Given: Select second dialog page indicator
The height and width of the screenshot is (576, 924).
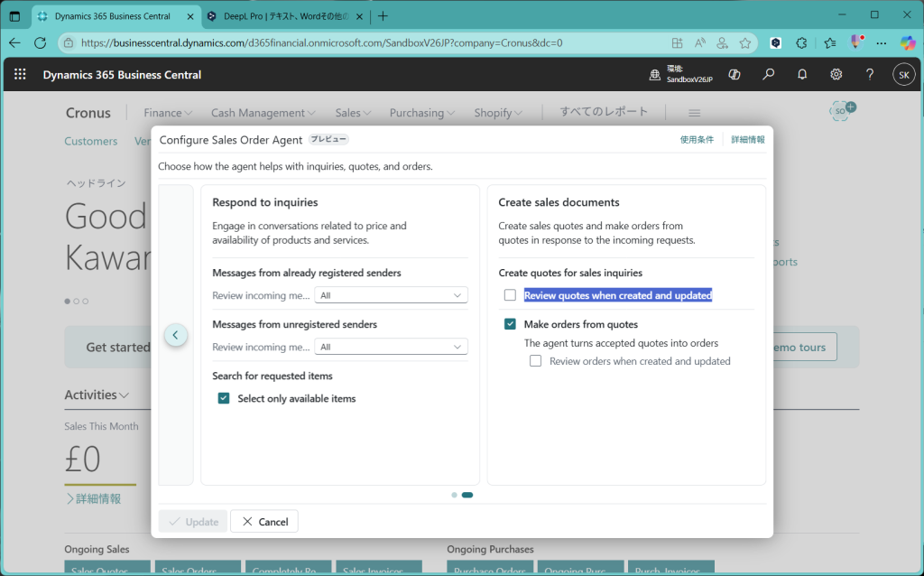Looking at the screenshot, I should (467, 496).
